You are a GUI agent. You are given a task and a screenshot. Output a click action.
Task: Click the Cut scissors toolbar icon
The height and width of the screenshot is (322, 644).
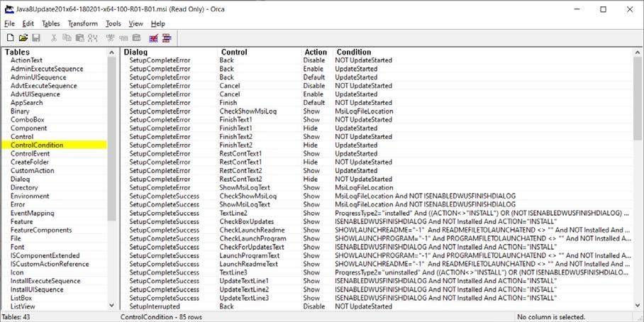[54, 38]
